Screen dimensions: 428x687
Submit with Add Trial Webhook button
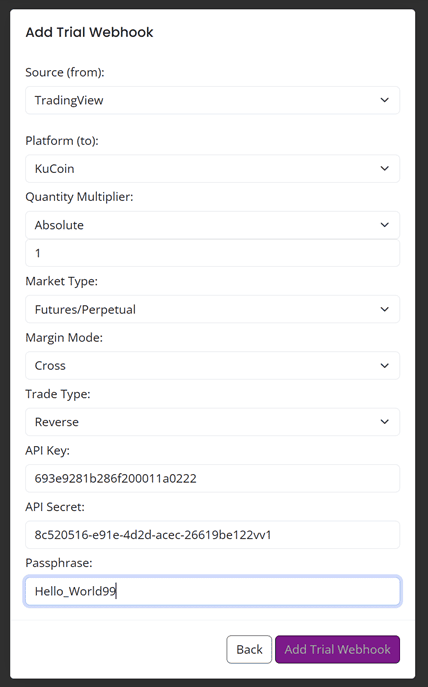pos(337,649)
